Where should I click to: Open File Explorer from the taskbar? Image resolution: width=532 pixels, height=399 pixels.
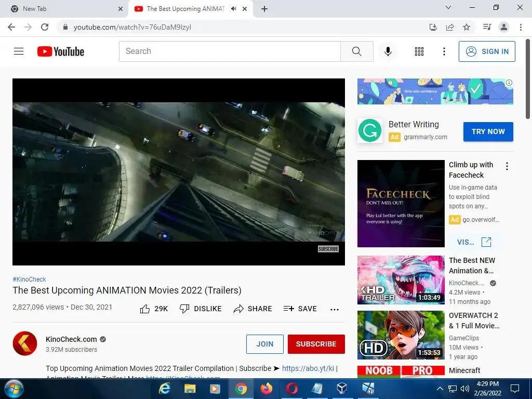190,389
